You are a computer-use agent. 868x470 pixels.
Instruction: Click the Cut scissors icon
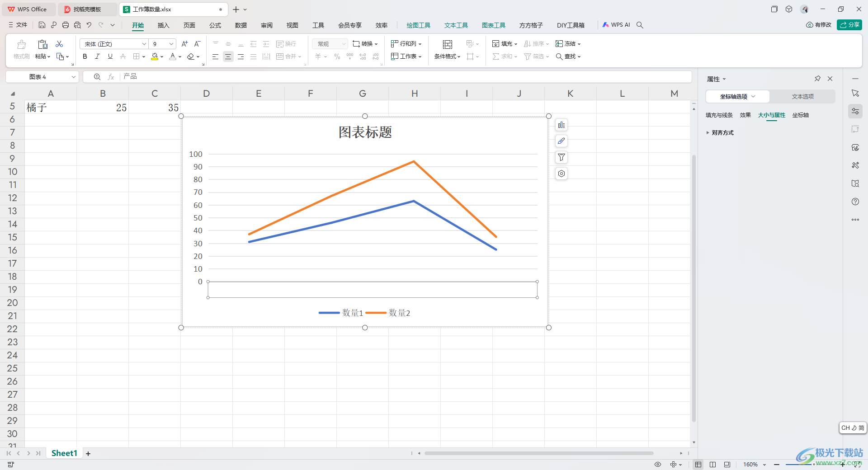(x=59, y=44)
